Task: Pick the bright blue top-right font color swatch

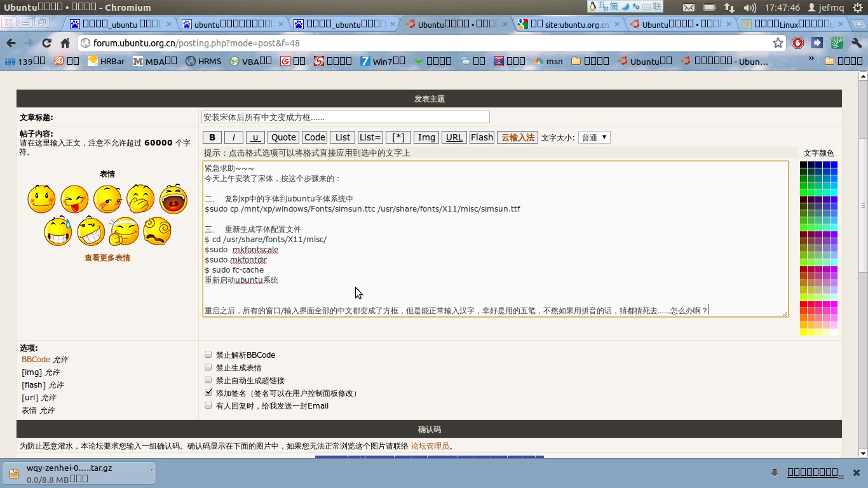Action: [x=834, y=165]
